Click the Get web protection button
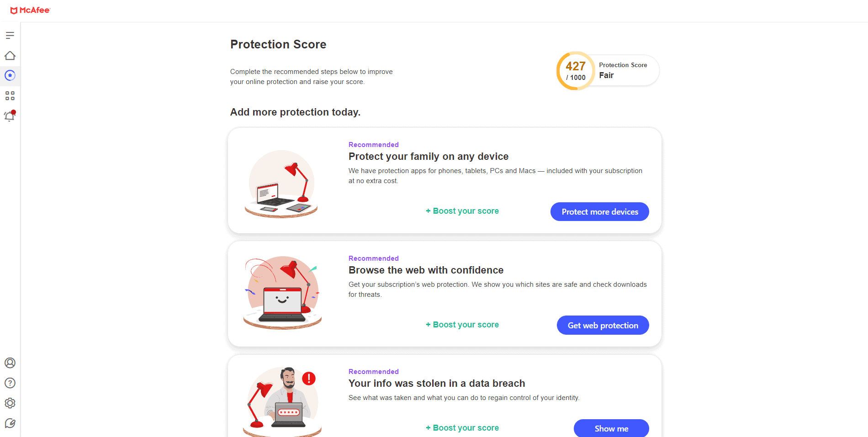Viewport: 868px width, 437px height. click(603, 325)
